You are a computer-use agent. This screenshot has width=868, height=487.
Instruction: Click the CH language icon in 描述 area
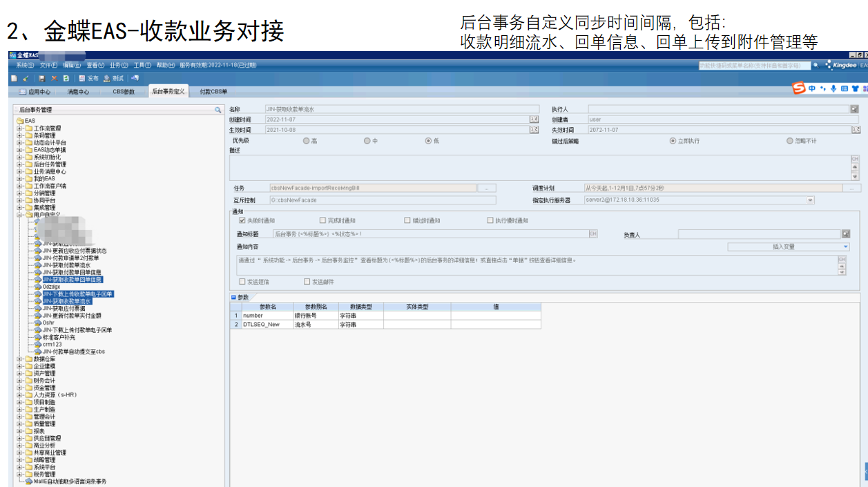point(855,159)
